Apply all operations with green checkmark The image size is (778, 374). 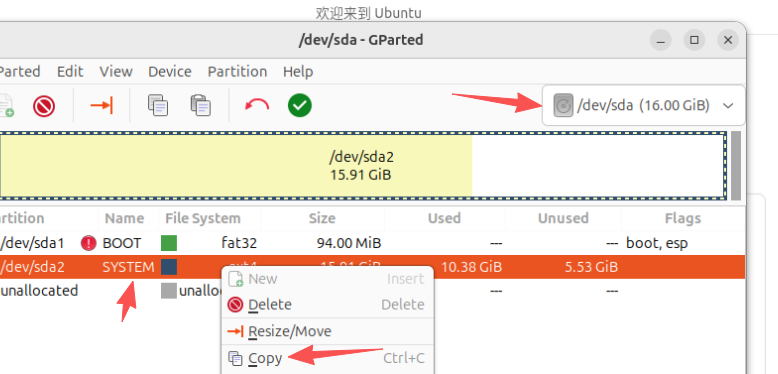click(300, 105)
